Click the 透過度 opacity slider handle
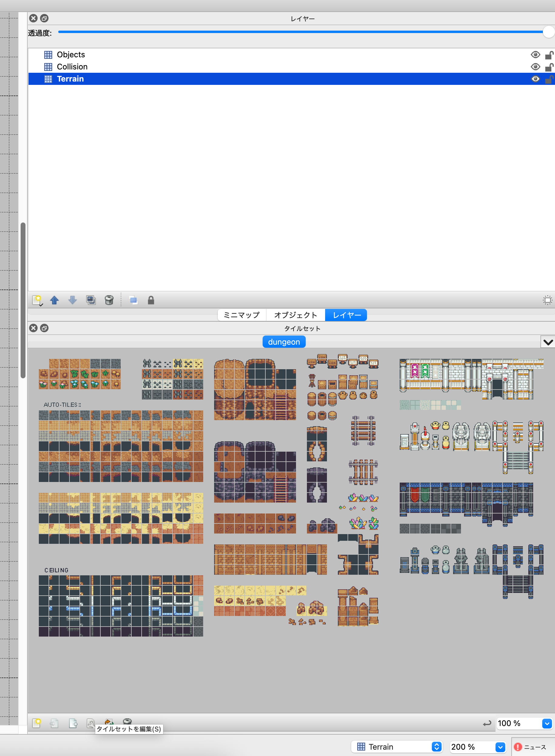 (548, 32)
